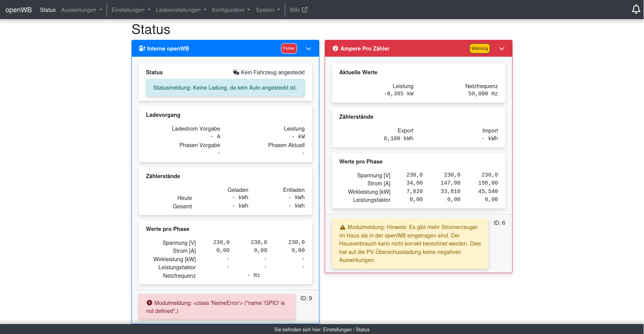Image resolution: width=644 pixels, height=334 pixels.
Task: Open the Einstellungen dropdown menu
Action: coord(131,10)
